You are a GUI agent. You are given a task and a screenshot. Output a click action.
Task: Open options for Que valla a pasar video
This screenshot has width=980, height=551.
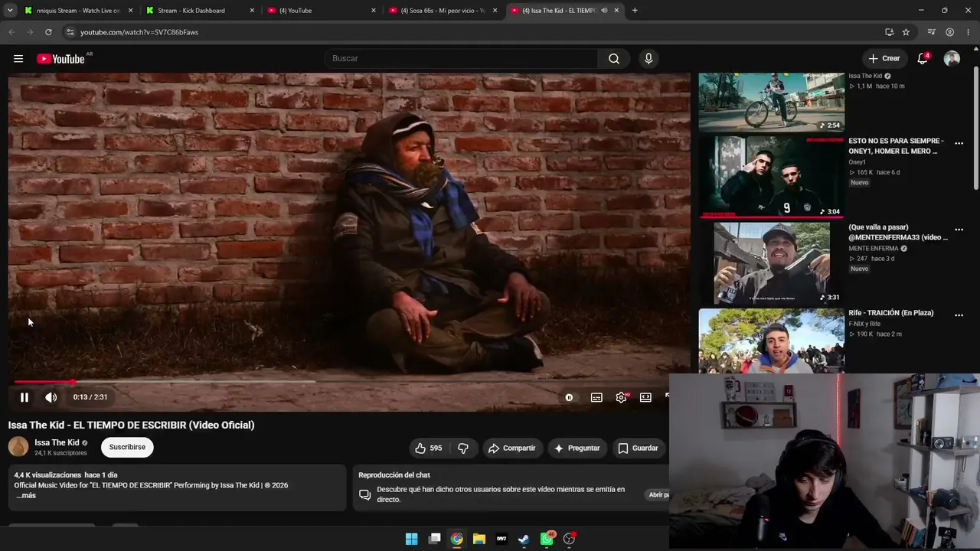coord(959,230)
